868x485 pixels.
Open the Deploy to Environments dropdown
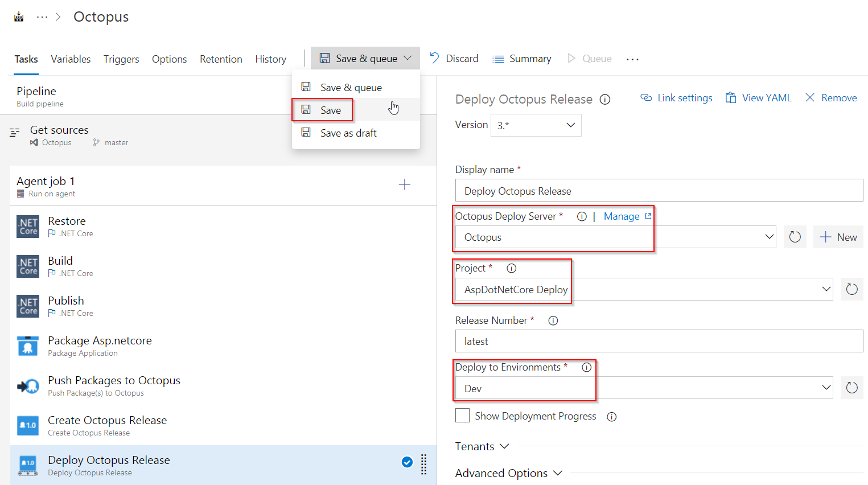click(x=644, y=388)
